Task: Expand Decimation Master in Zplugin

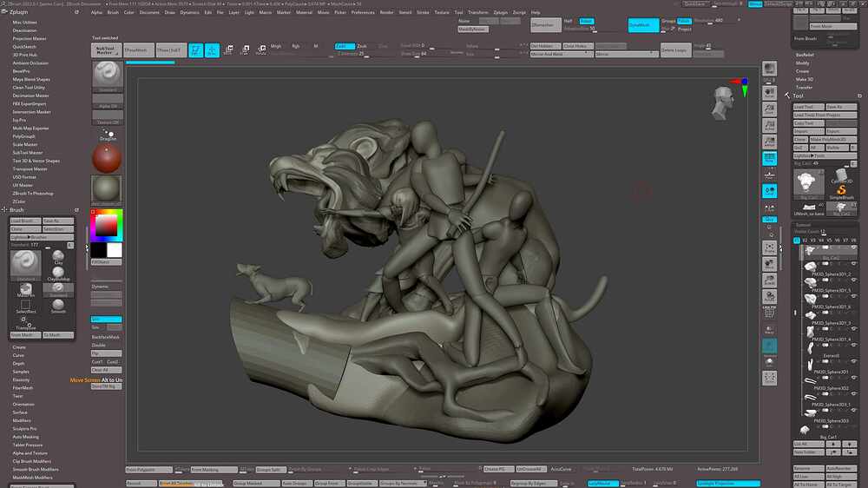Action: click(x=31, y=96)
